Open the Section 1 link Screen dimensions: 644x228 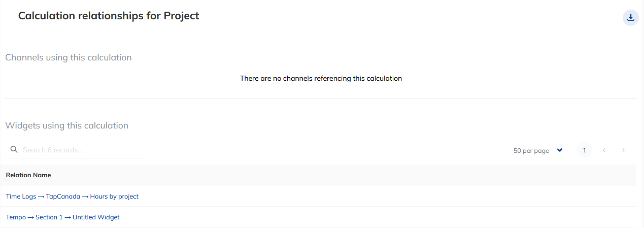[x=49, y=217]
